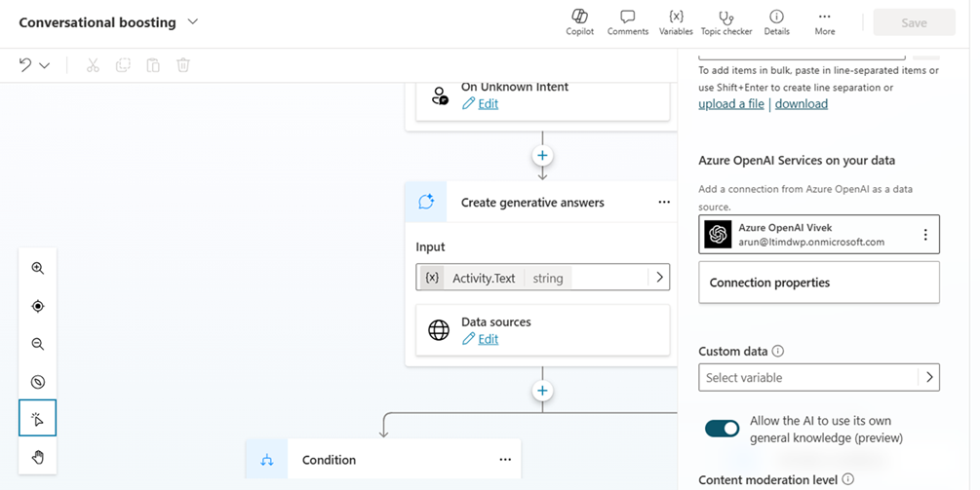Open the More menu in top bar

click(824, 22)
